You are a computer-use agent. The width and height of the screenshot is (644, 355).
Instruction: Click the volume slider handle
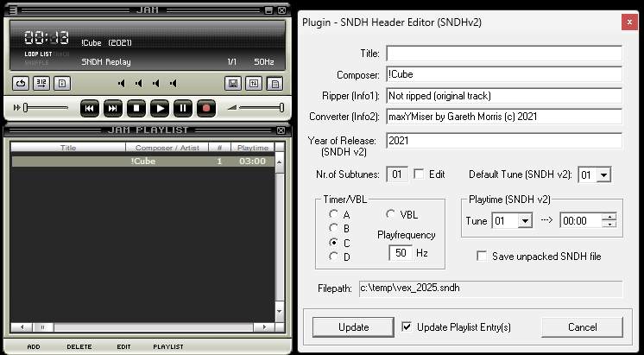point(281,107)
